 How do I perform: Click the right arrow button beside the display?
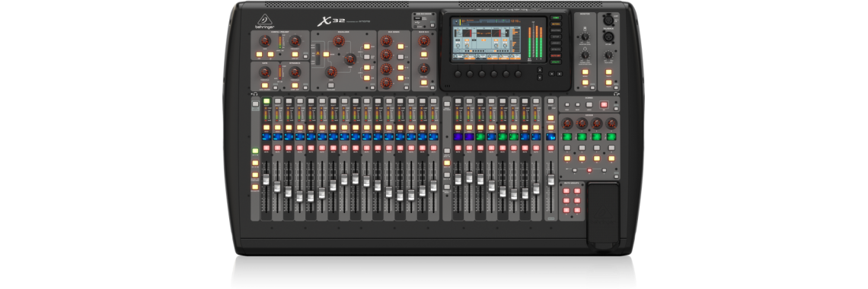(x=559, y=74)
